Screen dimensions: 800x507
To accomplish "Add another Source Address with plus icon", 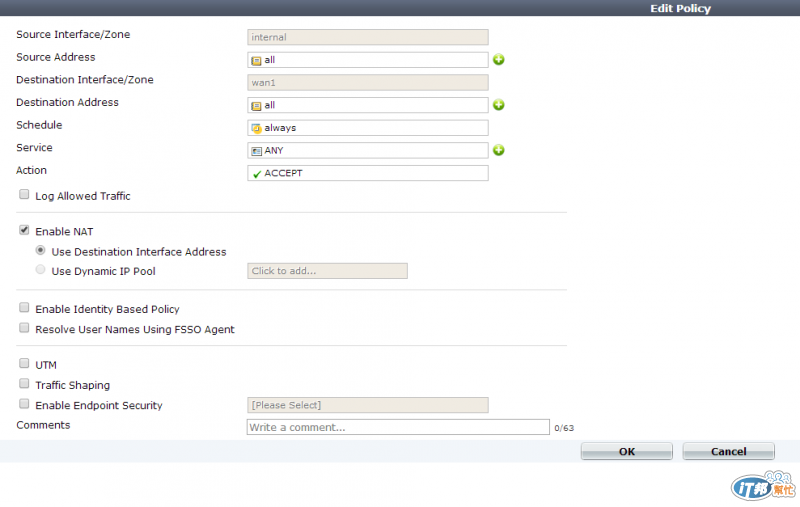I will point(498,60).
